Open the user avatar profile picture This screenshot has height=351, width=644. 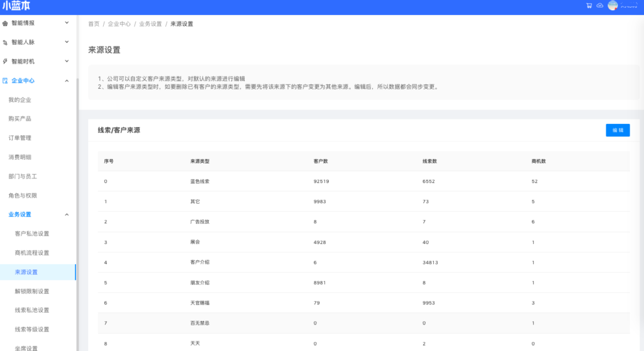pyautogui.click(x=613, y=6)
